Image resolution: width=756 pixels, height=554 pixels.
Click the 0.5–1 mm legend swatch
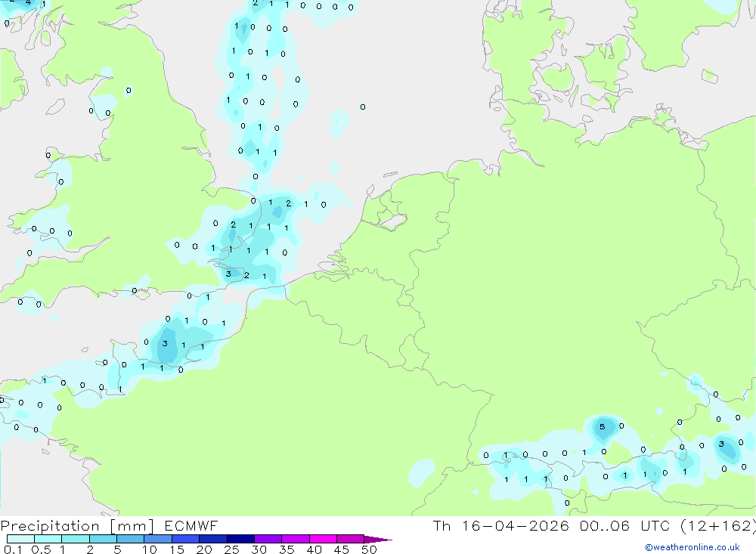coord(48,539)
